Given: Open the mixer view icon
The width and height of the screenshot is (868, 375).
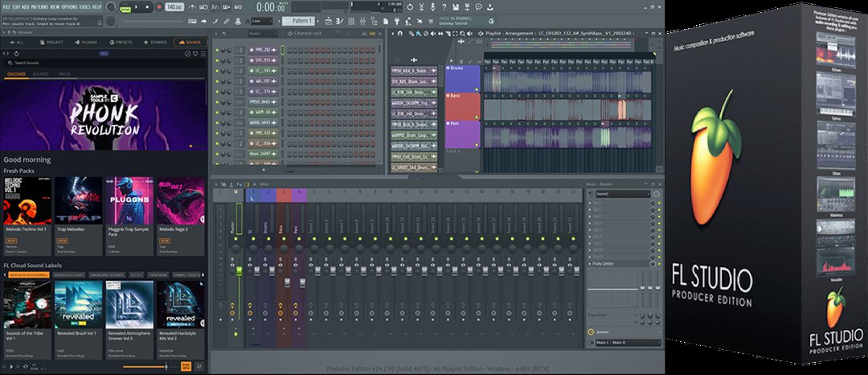Looking at the screenshot, I should tap(362, 21).
